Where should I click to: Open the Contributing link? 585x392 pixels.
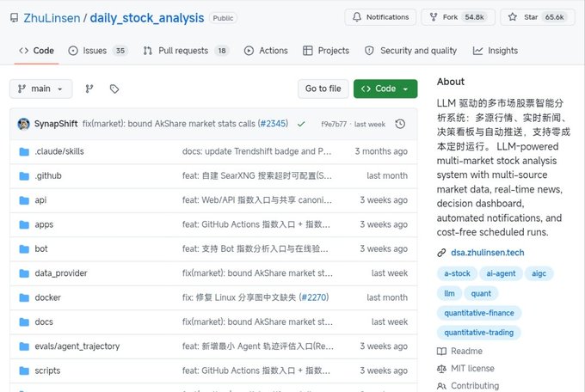pos(475,386)
